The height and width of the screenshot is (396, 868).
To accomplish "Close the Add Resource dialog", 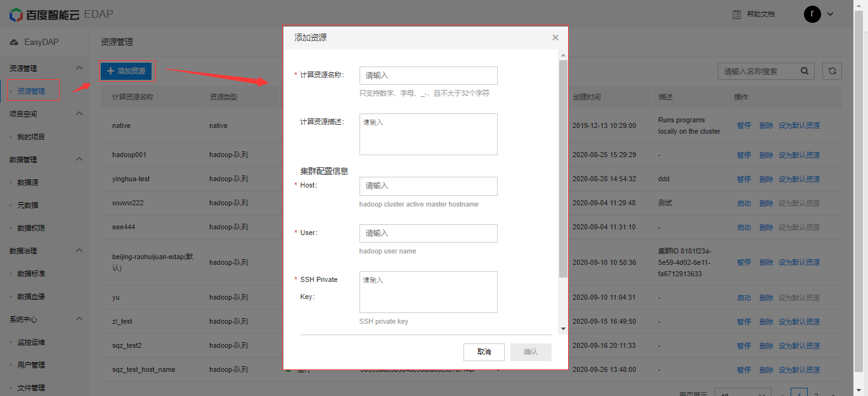I will [555, 38].
